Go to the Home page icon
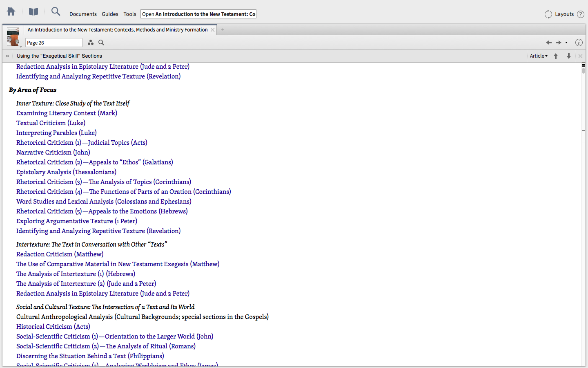The width and height of the screenshot is (588, 368). tap(11, 12)
